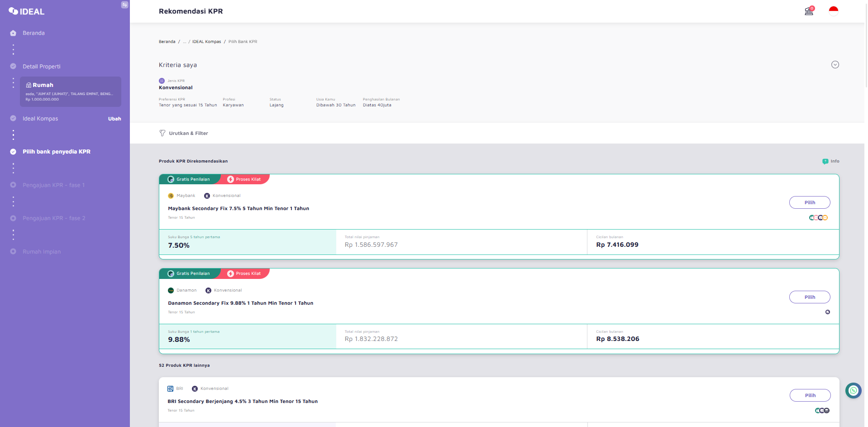Select Pilih bank penyedia KPR step
The image size is (868, 427).
(x=57, y=152)
